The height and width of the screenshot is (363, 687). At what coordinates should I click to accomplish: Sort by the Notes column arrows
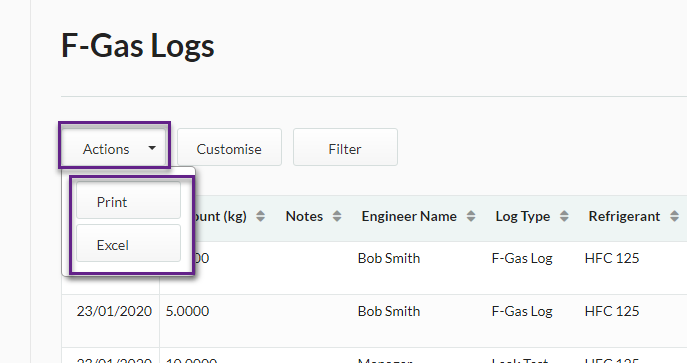337,216
